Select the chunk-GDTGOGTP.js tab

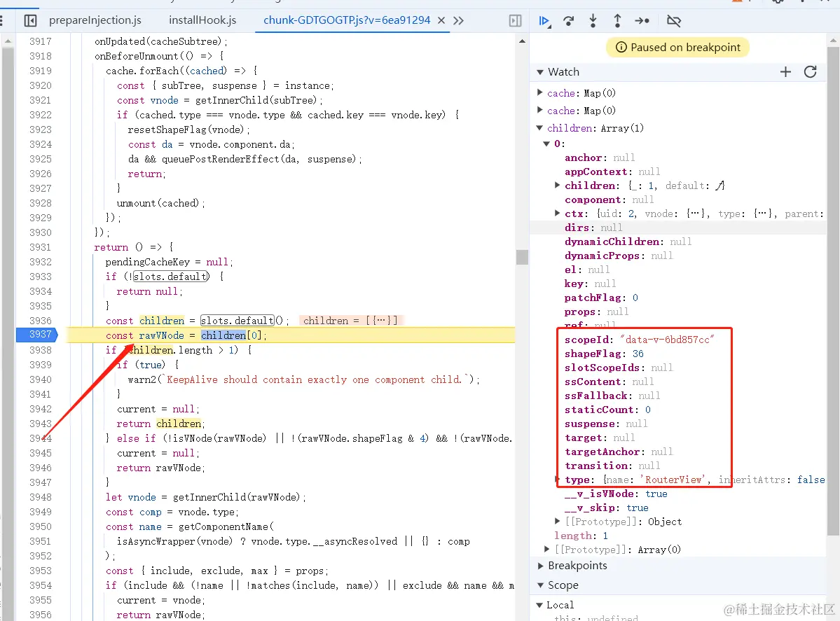pyautogui.click(x=347, y=20)
